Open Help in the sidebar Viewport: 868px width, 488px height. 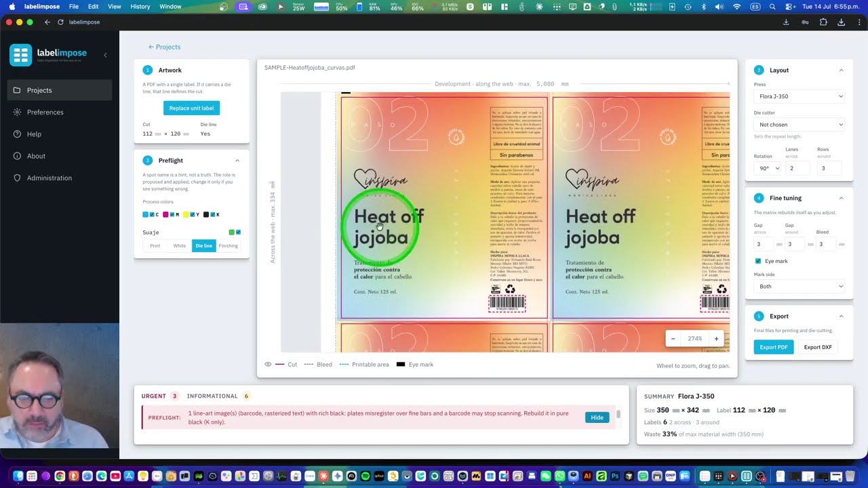click(x=60, y=134)
